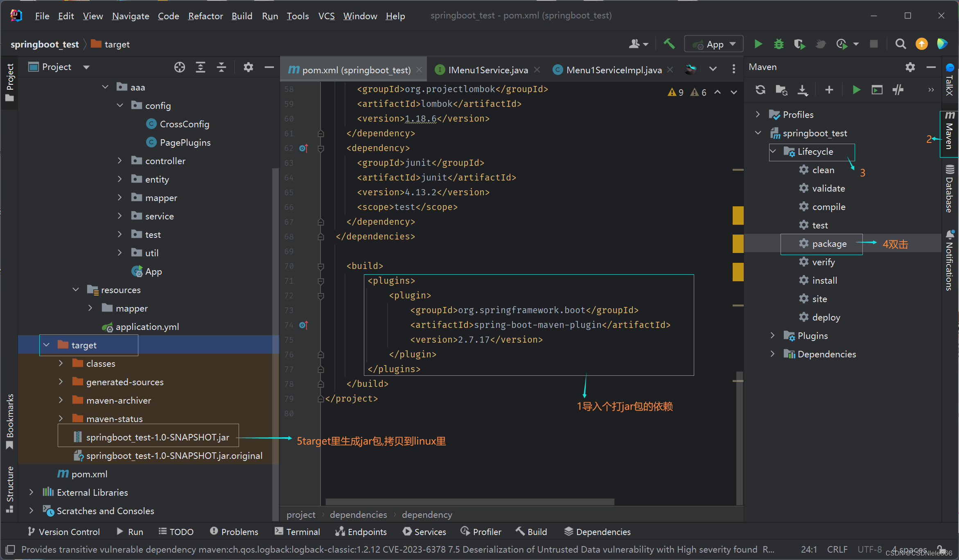Reload all Maven projects
This screenshot has width=959, height=560.
(760, 90)
